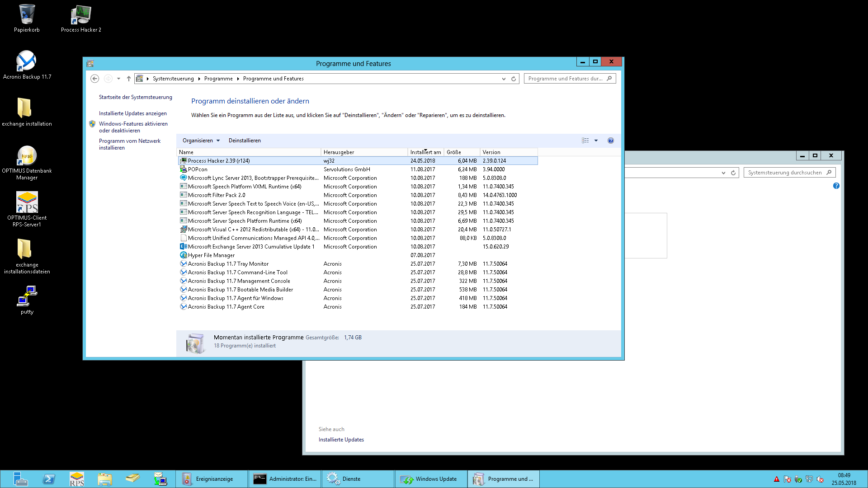This screenshot has height=488, width=868.
Task: Expand the Organisieren dropdown menu
Action: point(201,141)
